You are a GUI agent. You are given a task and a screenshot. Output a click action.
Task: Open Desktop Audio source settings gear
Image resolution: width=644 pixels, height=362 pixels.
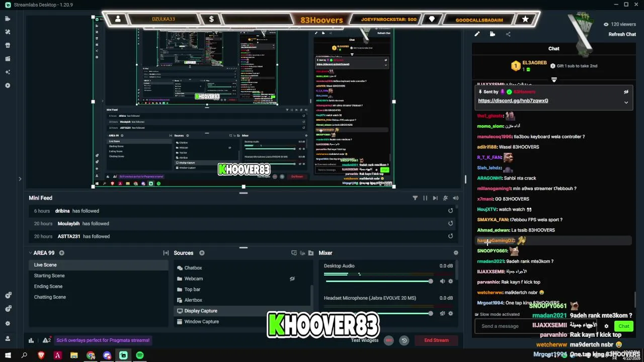(x=450, y=281)
